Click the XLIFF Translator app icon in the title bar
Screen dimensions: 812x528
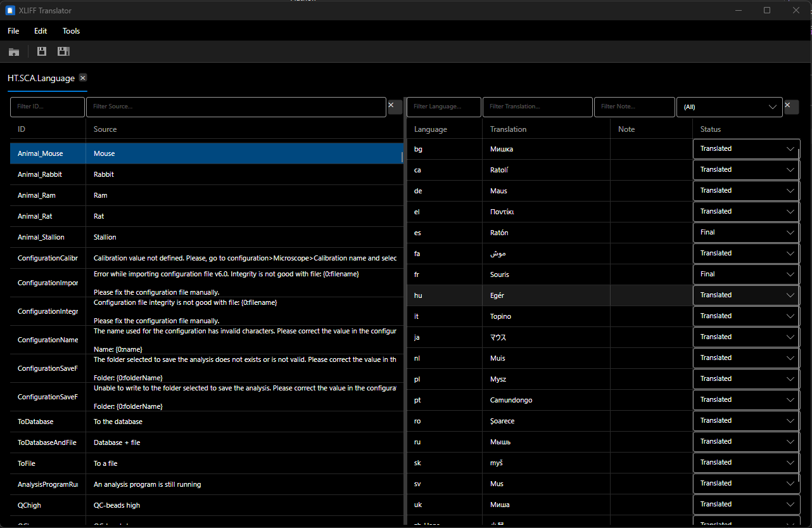pyautogui.click(x=10, y=10)
